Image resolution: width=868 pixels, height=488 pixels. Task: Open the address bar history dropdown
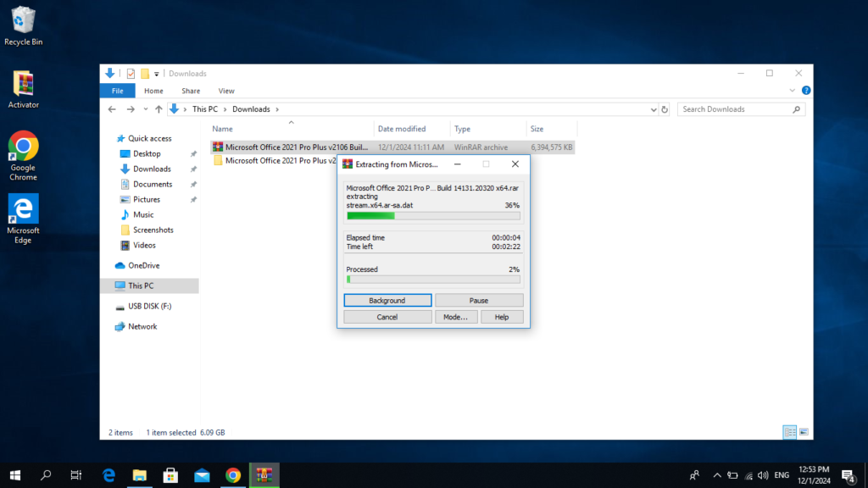[654, 109]
